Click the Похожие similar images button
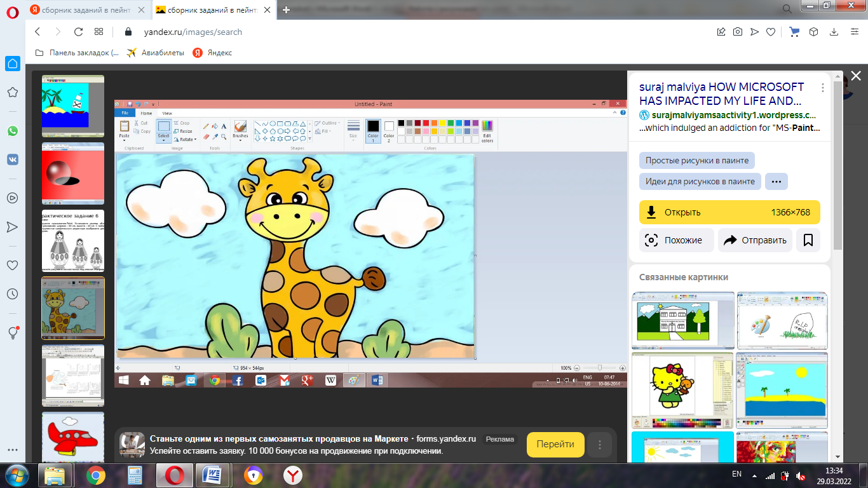This screenshot has height=488, width=868. [x=675, y=240]
